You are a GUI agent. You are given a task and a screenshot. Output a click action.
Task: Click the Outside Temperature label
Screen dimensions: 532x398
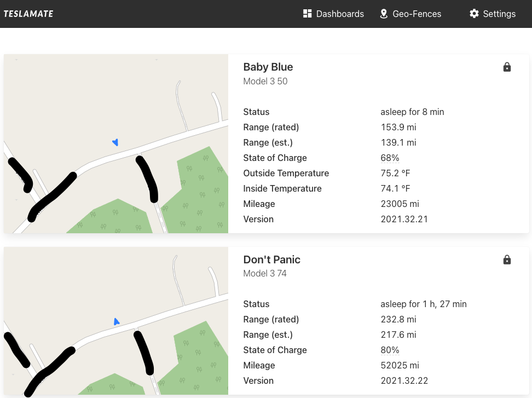[286, 174]
